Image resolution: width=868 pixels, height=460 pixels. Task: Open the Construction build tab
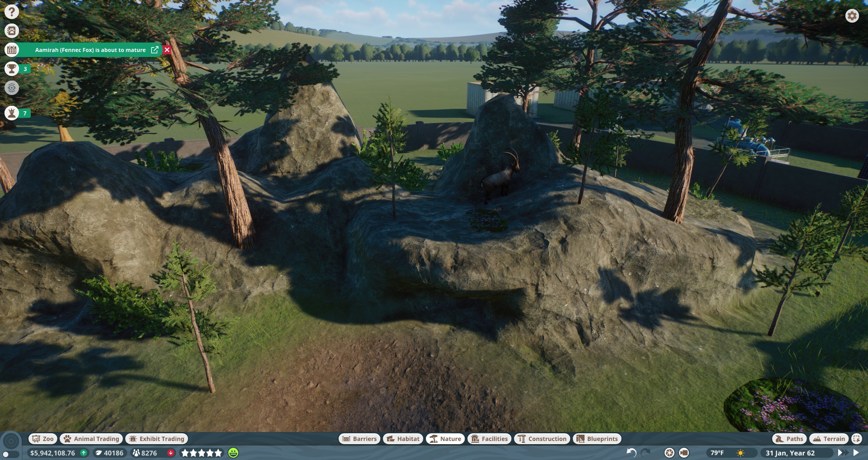click(x=542, y=439)
